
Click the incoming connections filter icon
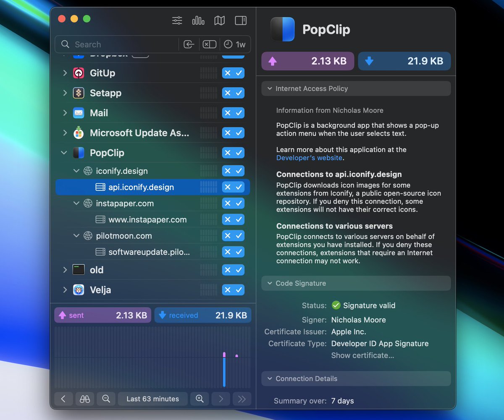tap(189, 44)
